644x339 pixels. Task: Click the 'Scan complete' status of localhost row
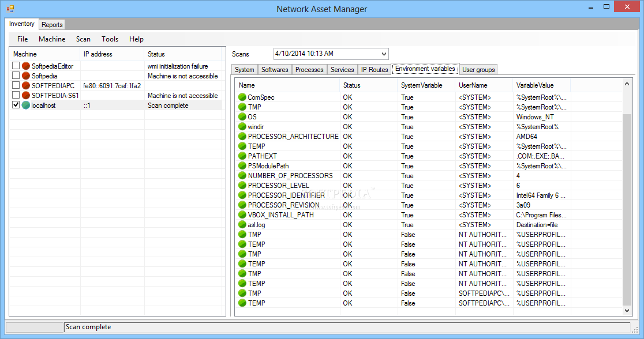(167, 106)
